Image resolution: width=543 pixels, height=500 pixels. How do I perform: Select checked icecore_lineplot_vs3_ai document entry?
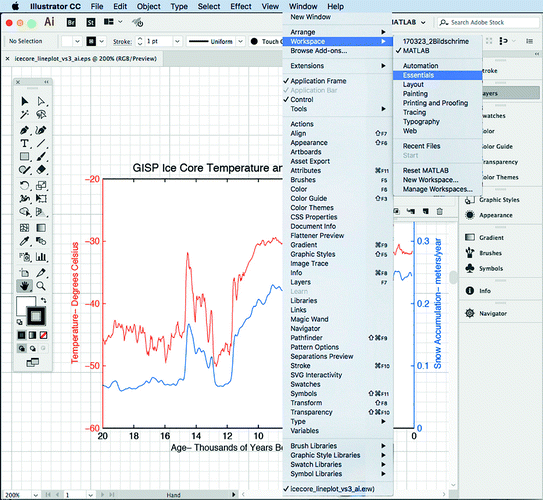point(338,489)
